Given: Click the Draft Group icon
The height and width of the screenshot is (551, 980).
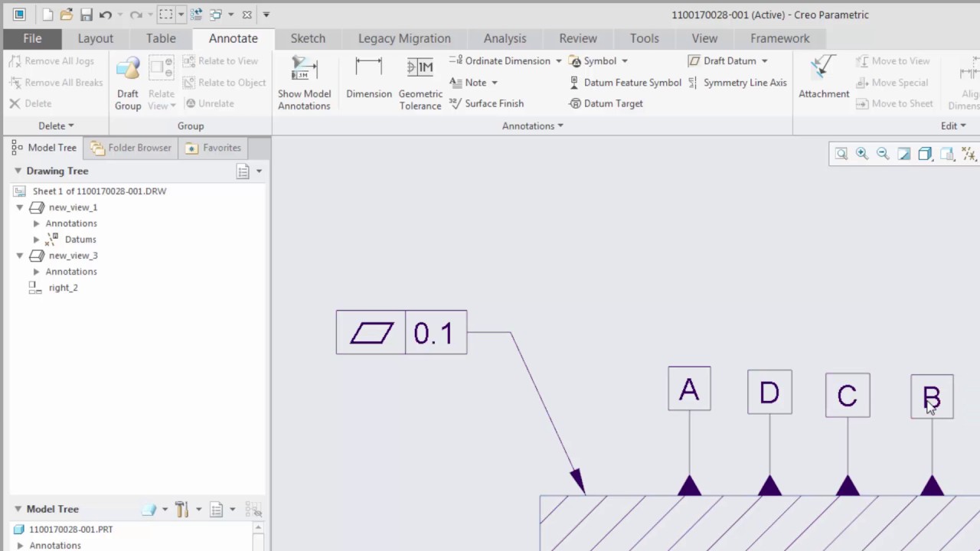Looking at the screenshot, I should pos(128,83).
